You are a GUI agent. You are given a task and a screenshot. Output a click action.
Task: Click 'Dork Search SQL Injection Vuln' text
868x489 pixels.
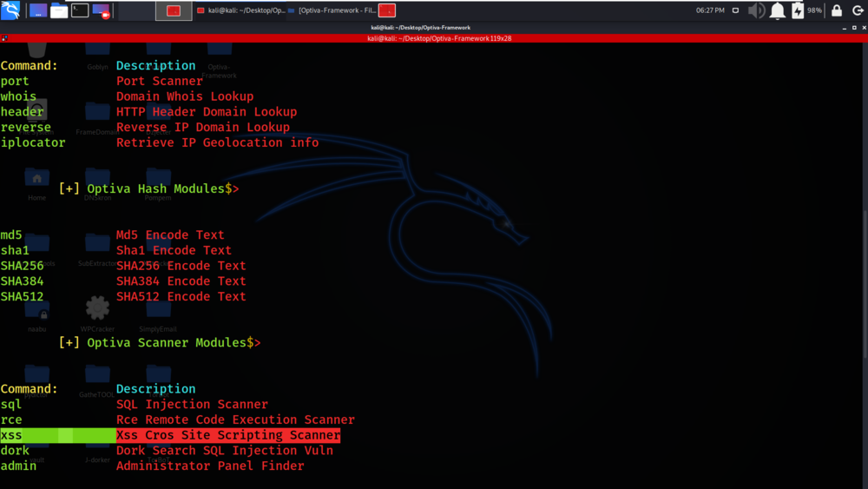pyautogui.click(x=225, y=451)
